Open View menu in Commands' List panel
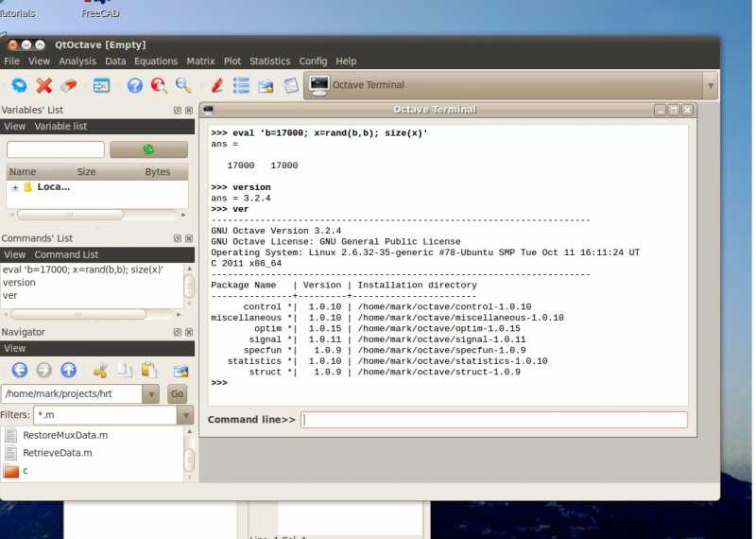 click(15, 254)
